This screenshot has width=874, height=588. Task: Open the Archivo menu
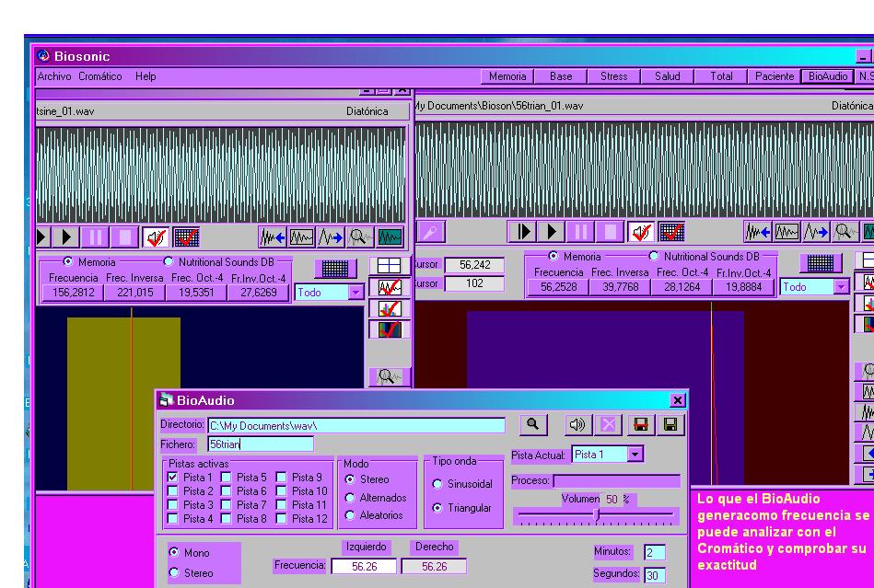point(54,76)
